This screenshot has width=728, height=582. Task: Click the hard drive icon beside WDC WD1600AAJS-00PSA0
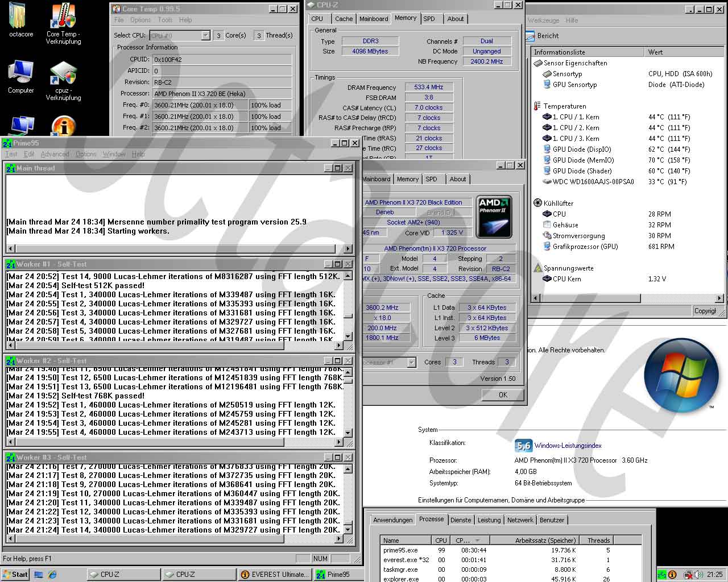click(547, 182)
